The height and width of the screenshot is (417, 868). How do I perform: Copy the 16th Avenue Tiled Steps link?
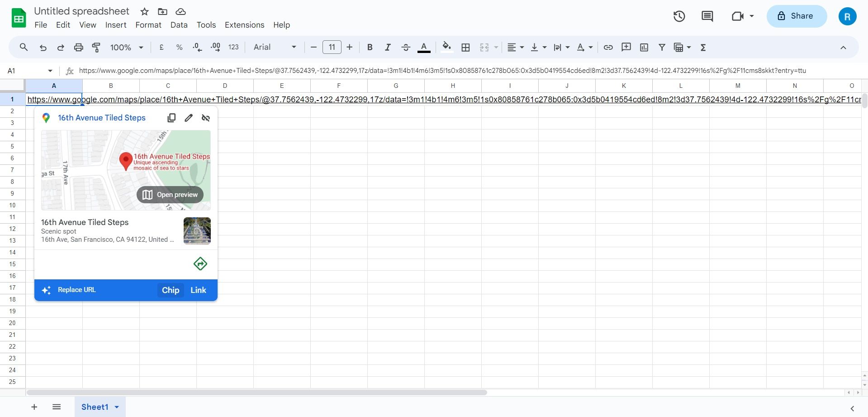[x=171, y=118]
